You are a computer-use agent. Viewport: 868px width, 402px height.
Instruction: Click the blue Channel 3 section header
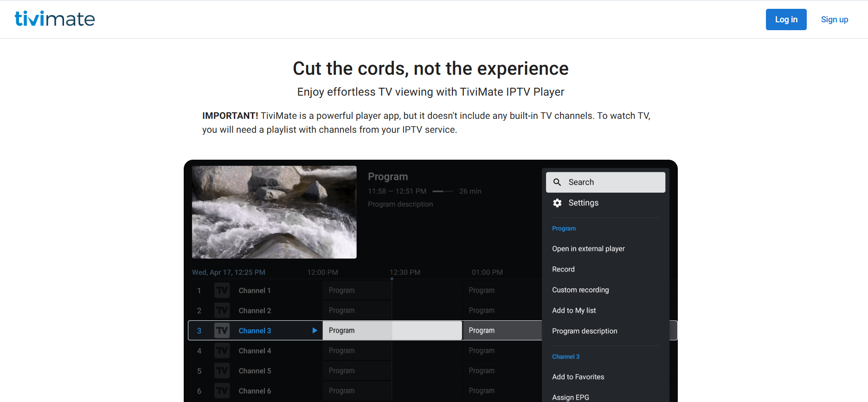566,357
